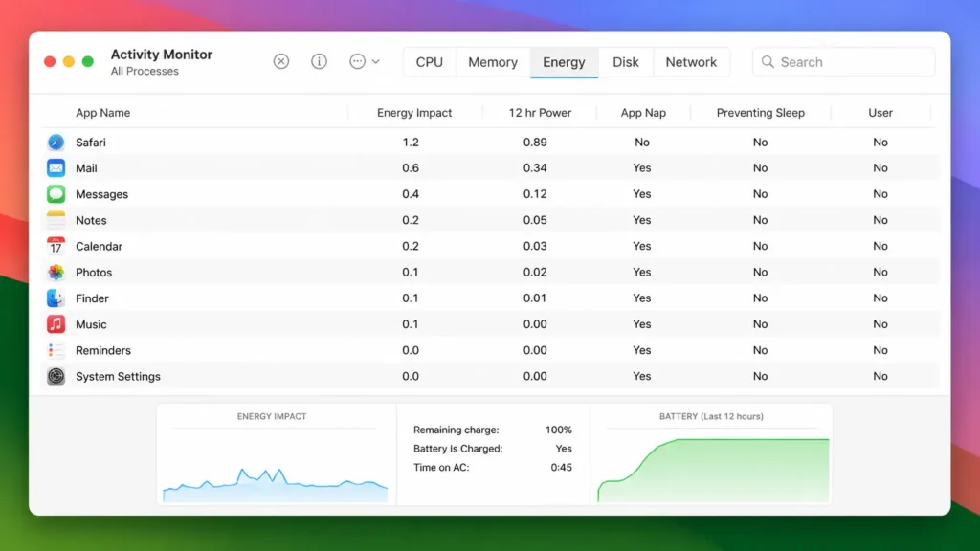
Task: Select the Music process name
Action: [91, 324]
